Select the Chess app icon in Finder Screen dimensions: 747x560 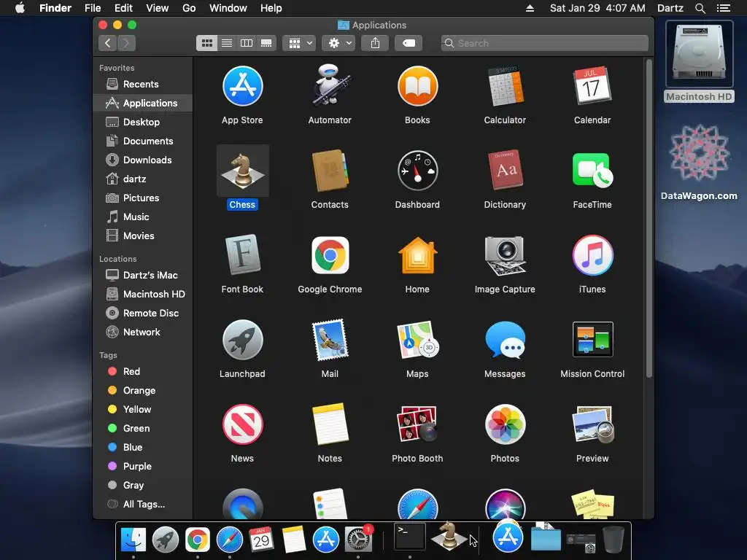242,171
